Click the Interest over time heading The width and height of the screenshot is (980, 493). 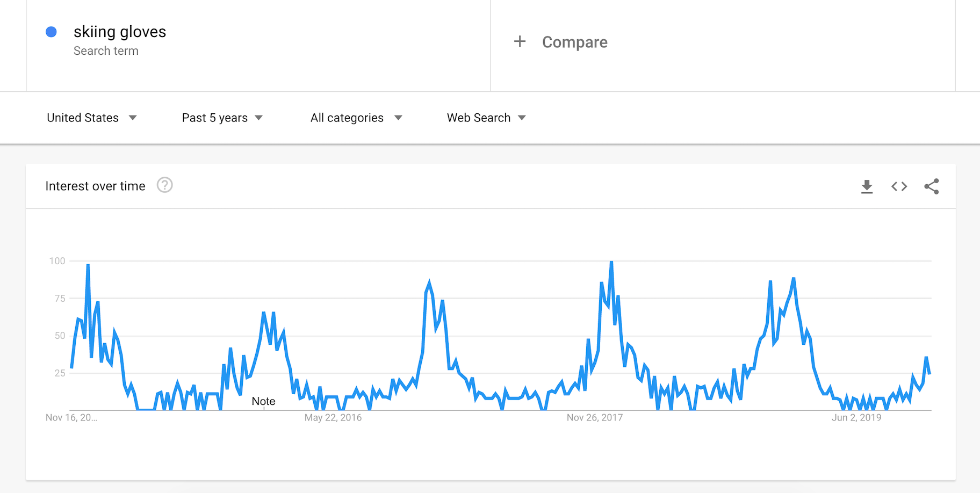95,186
